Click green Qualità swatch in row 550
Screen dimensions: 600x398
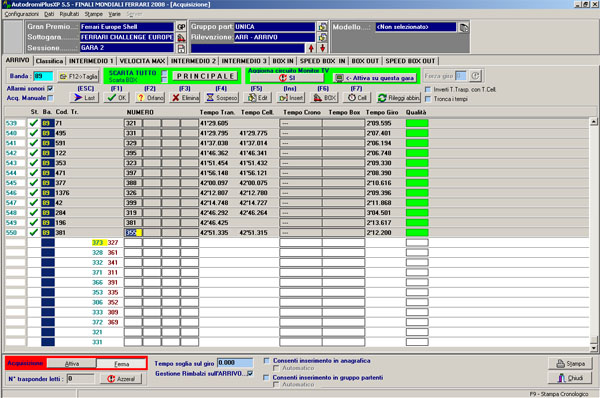417,233
